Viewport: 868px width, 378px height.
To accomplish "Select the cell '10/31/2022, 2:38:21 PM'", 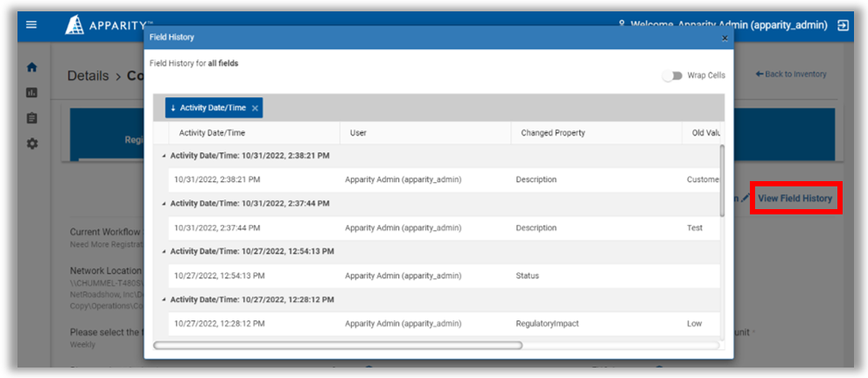I will tap(254, 180).
